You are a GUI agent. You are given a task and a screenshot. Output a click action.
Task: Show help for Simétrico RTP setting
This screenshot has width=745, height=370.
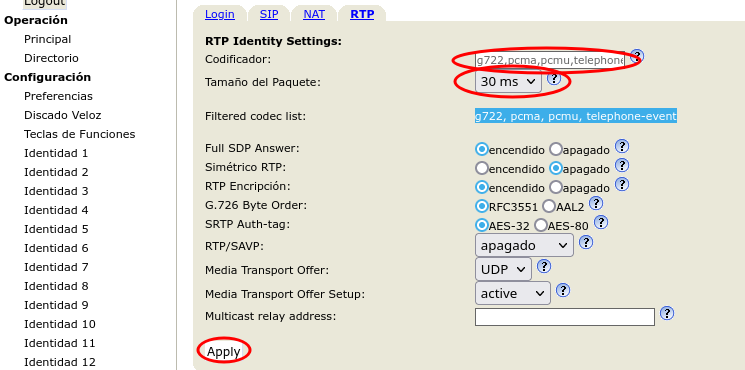pos(622,165)
